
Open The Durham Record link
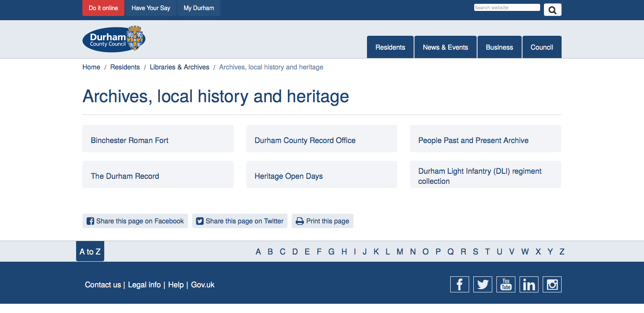(158, 174)
